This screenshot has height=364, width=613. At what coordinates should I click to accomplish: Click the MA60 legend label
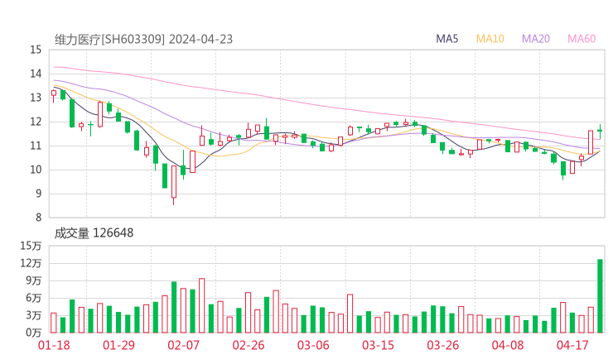582,39
